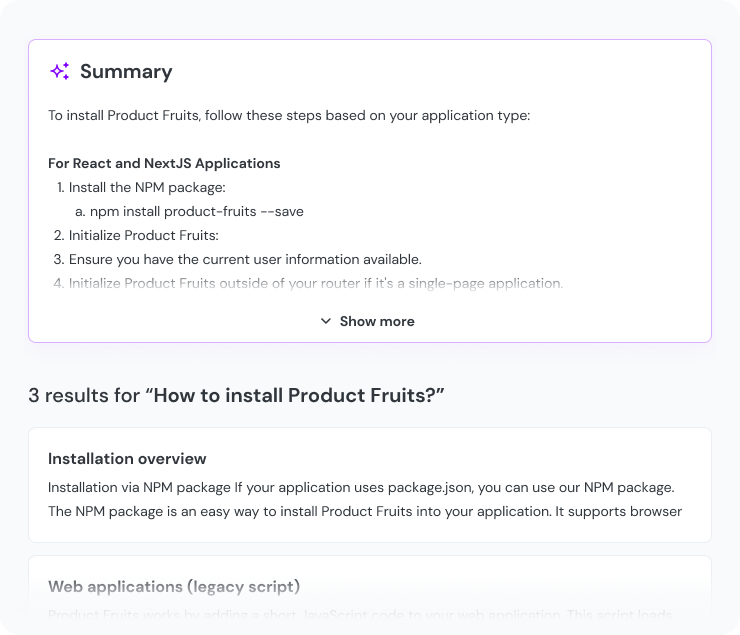Click the npm install product-fruits command line
This screenshot has width=740, height=635.
(196, 211)
